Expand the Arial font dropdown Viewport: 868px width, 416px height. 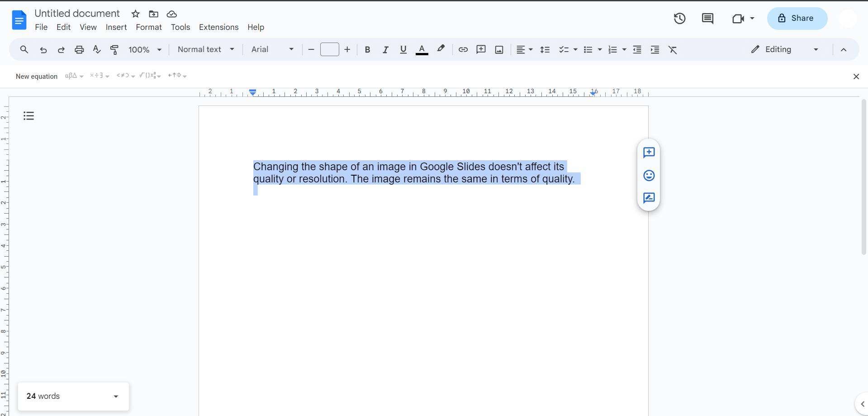272,49
